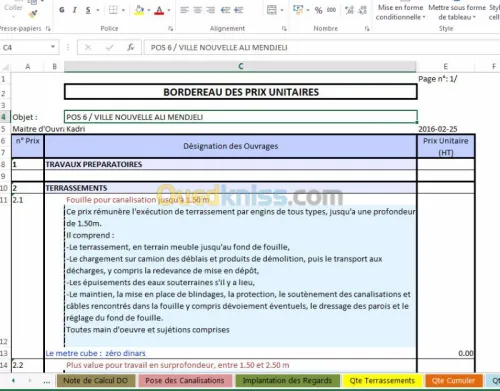Open the Insert Function fx dialog

click(131, 48)
